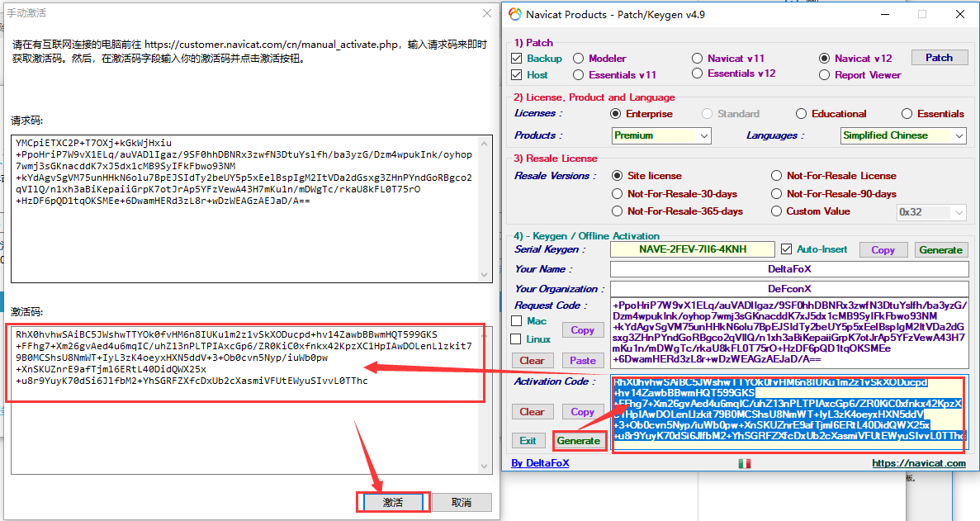980x521 pixels.
Task: Select the Educational license radio
Action: (x=801, y=114)
